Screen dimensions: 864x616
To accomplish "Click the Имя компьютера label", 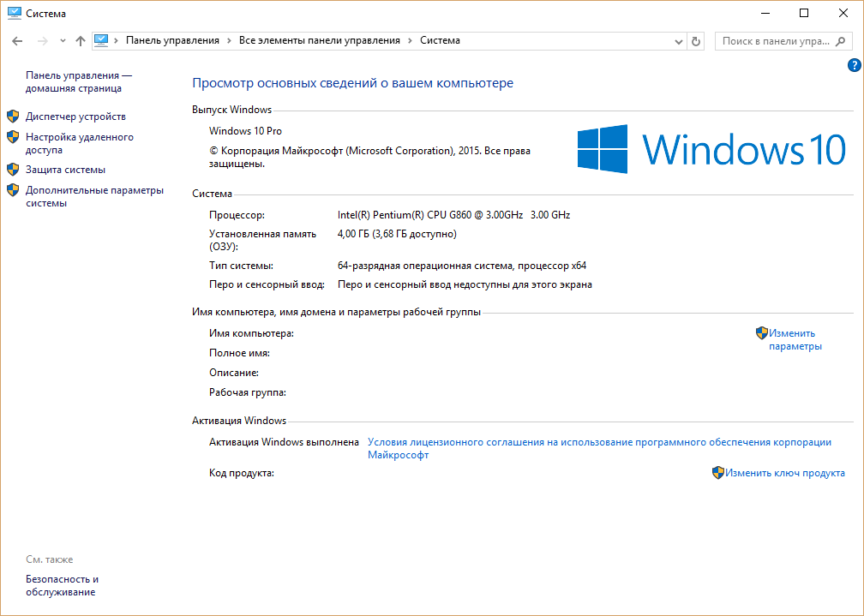I will pyautogui.click(x=251, y=333).
